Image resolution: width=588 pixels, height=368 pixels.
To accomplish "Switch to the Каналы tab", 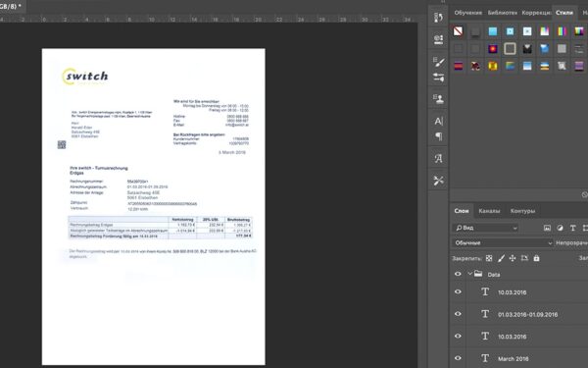I will click(489, 211).
